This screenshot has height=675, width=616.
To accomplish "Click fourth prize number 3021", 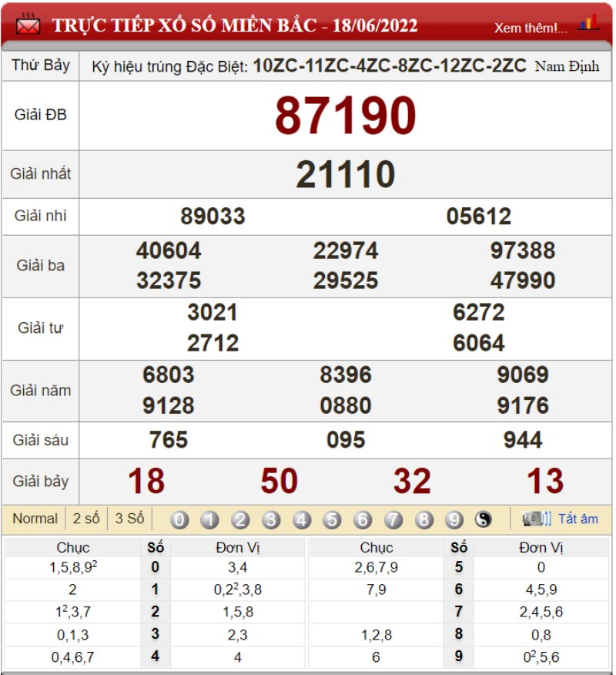I will [x=213, y=312].
